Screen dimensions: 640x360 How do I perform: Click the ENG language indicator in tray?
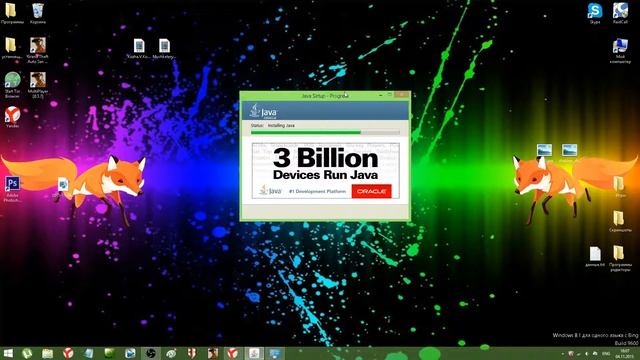tap(606, 353)
